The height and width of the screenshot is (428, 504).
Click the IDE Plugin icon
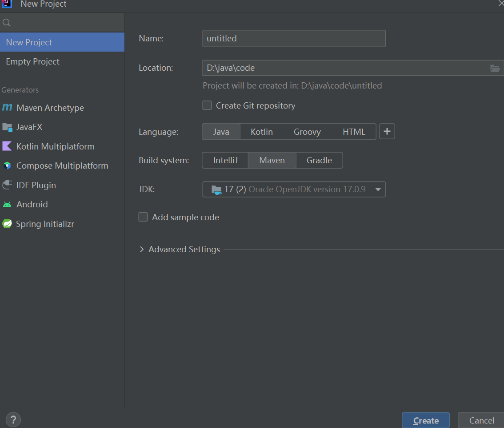coord(7,185)
